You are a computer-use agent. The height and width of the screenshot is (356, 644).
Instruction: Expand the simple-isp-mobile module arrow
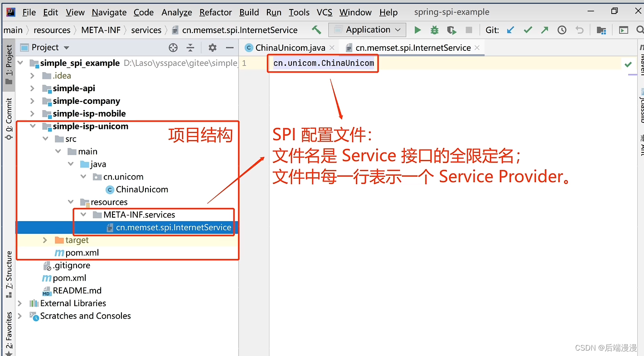click(x=32, y=114)
